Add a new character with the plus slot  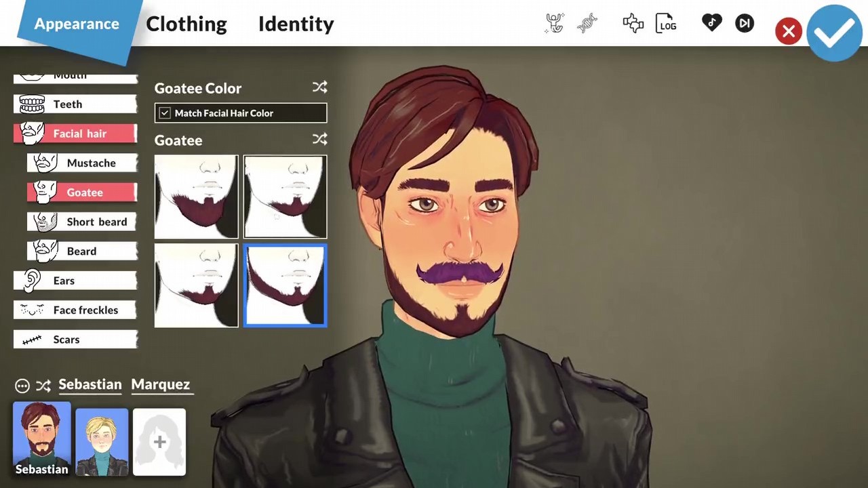pyautogui.click(x=159, y=441)
